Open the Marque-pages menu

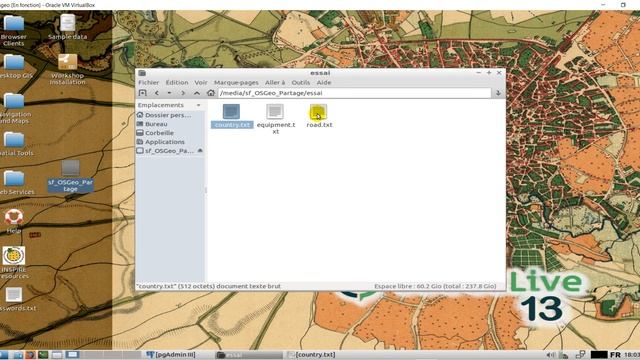[x=236, y=82]
